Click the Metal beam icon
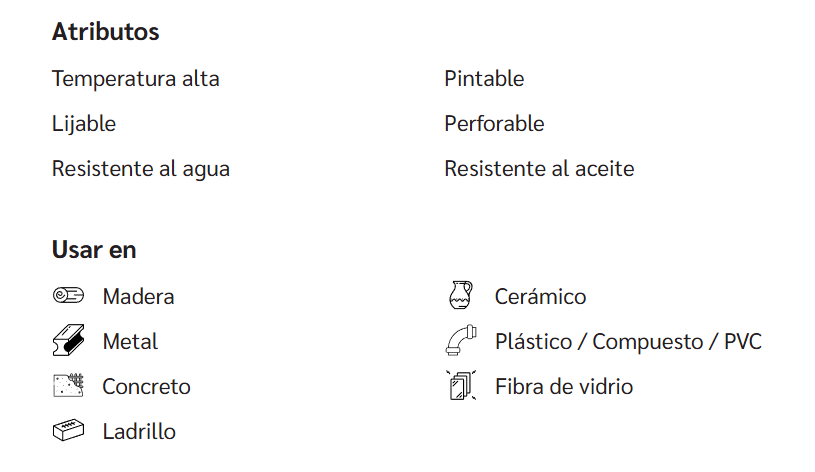The image size is (815, 472). click(67, 341)
